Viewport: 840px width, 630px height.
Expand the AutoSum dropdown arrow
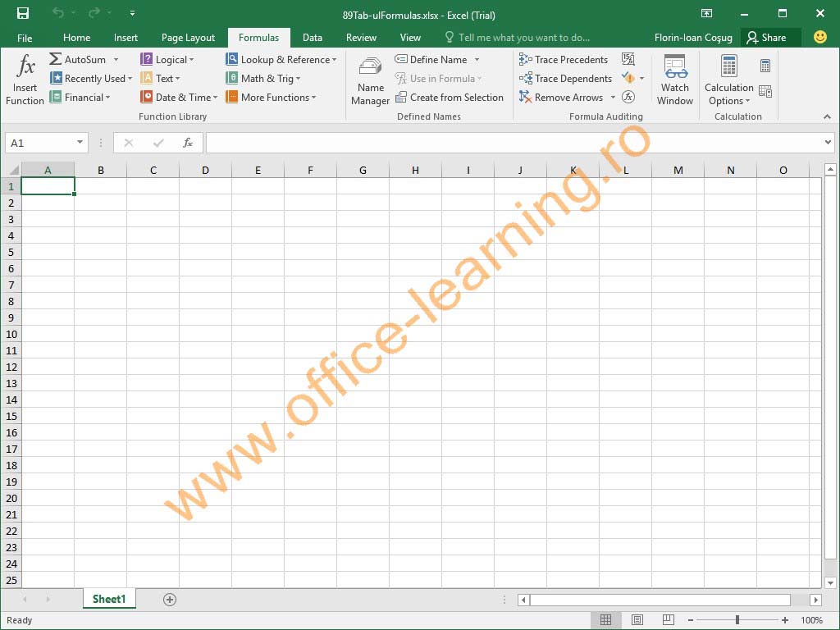116,59
